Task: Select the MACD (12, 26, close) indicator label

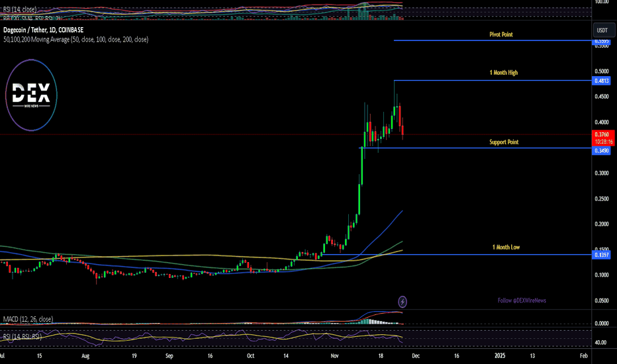Action: pyautogui.click(x=28, y=319)
